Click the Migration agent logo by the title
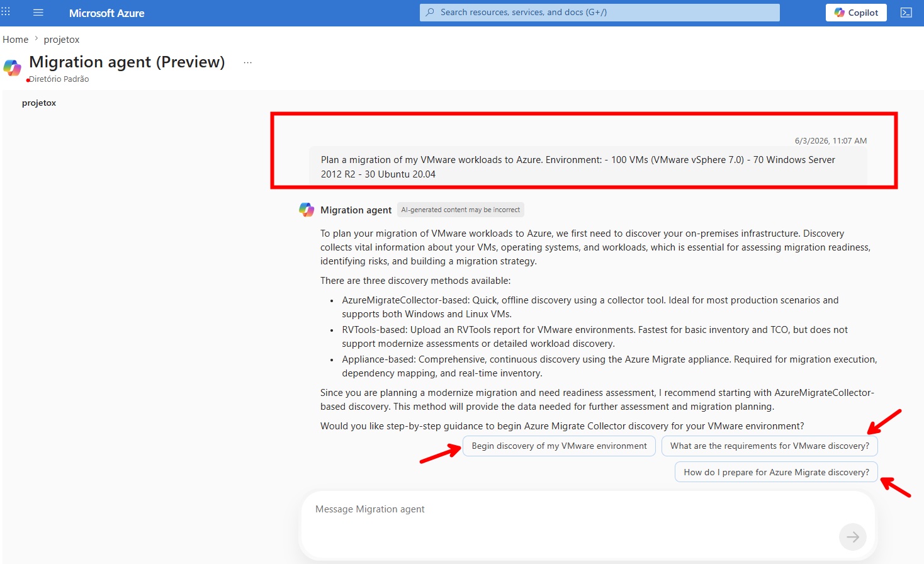The height and width of the screenshot is (564, 924). (13, 67)
